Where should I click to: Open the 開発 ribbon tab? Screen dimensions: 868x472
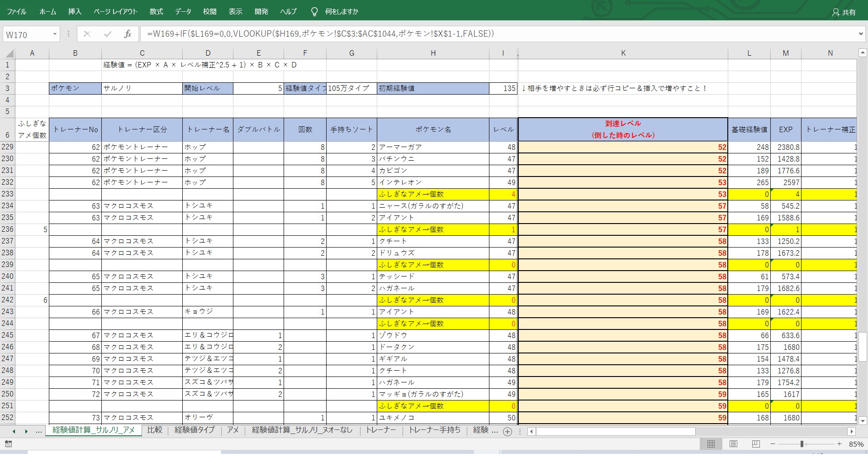coord(261,12)
